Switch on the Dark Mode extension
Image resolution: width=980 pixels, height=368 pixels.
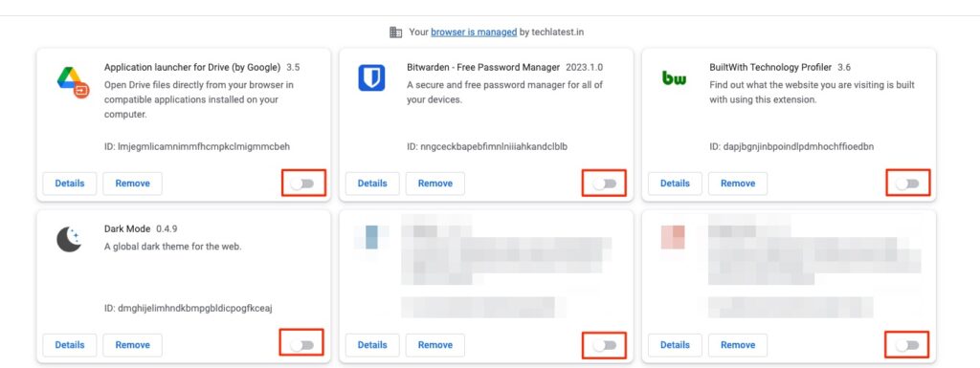(x=302, y=345)
